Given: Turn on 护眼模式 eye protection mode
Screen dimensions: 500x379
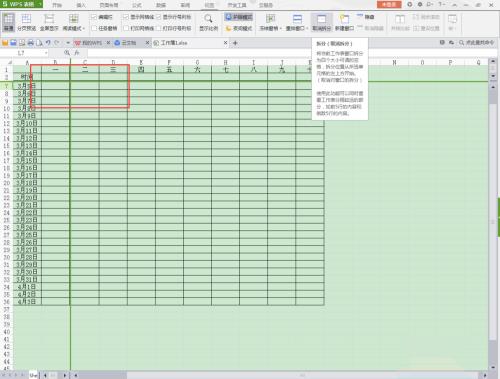Looking at the screenshot, I should (238, 17).
